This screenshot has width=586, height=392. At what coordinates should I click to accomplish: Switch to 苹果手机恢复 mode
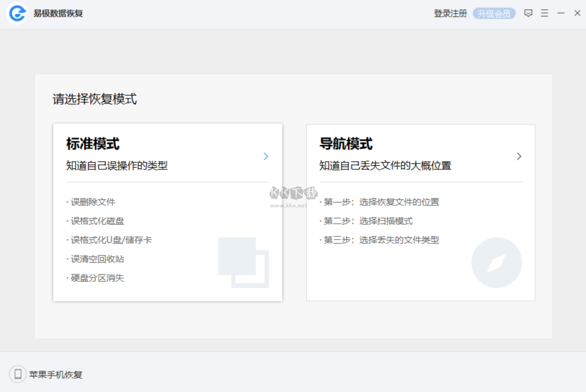pyautogui.click(x=55, y=374)
